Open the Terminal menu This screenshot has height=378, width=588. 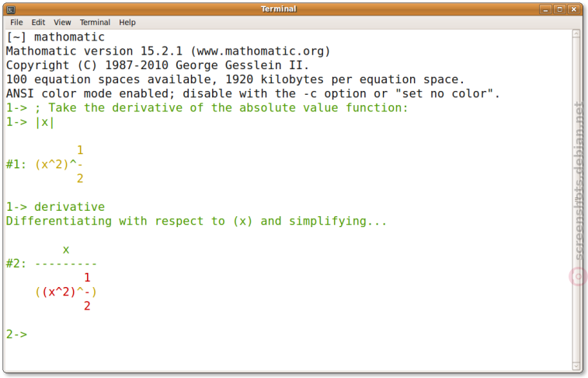coord(95,23)
